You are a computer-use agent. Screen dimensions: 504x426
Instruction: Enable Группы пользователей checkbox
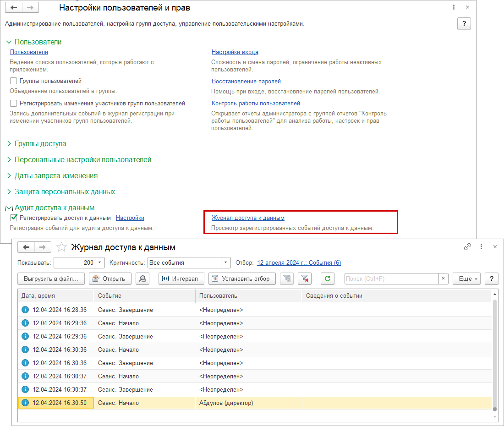(14, 81)
